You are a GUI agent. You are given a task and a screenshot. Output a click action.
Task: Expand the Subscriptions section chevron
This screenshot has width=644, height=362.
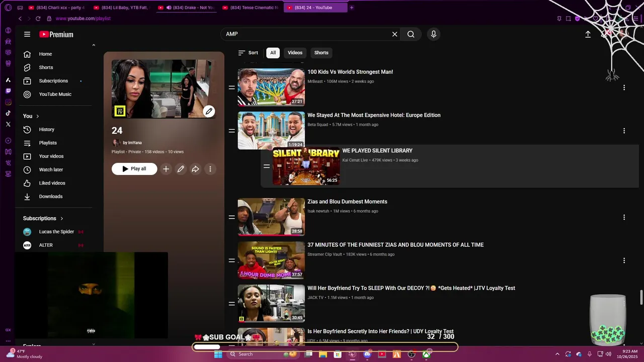(x=62, y=218)
